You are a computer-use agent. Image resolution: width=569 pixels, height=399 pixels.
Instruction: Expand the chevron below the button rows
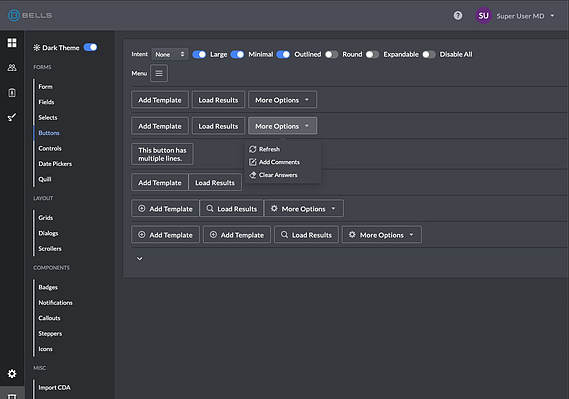[x=140, y=259]
